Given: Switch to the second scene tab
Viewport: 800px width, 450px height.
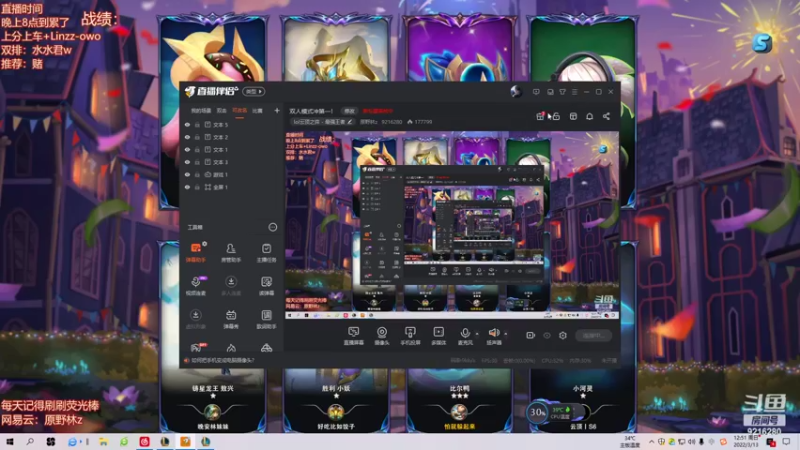Looking at the screenshot, I should [221, 111].
